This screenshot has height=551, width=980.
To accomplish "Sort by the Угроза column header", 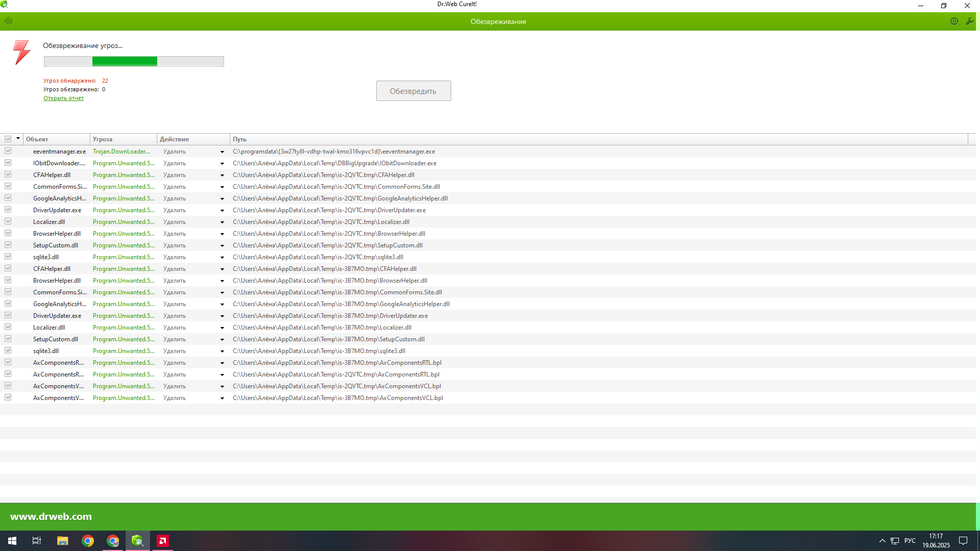I will [x=124, y=139].
